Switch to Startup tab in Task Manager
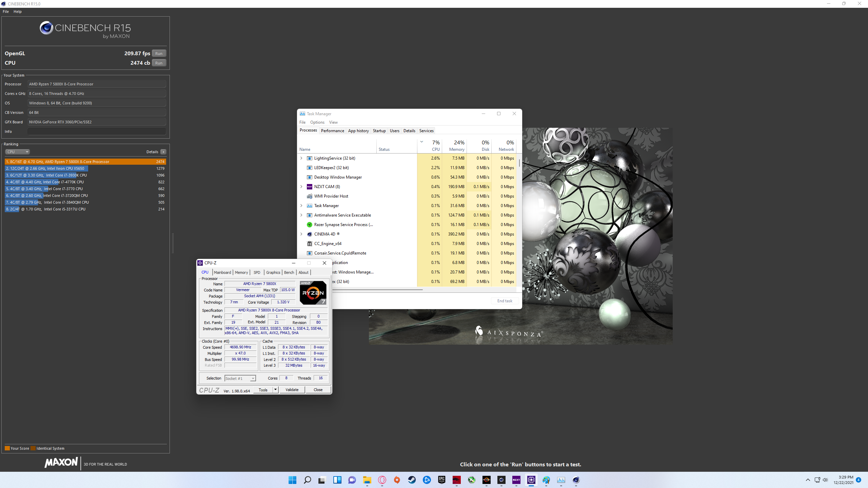 pyautogui.click(x=379, y=131)
